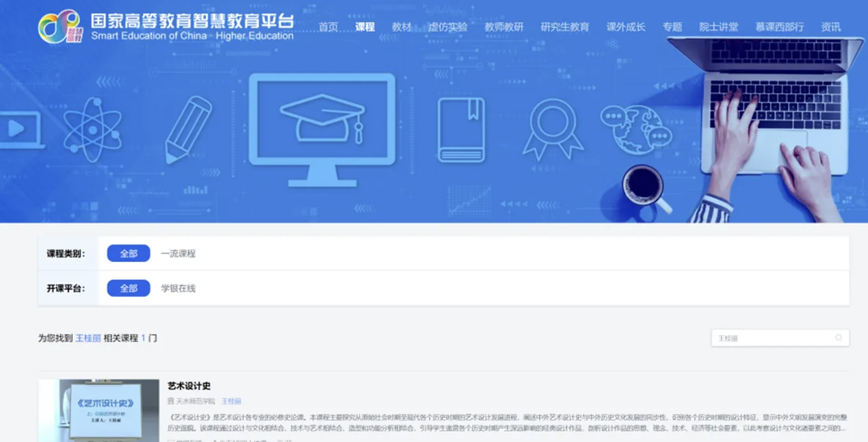Click the atom icon in banner
Image resolution: width=868 pixels, height=442 pixels.
92,129
